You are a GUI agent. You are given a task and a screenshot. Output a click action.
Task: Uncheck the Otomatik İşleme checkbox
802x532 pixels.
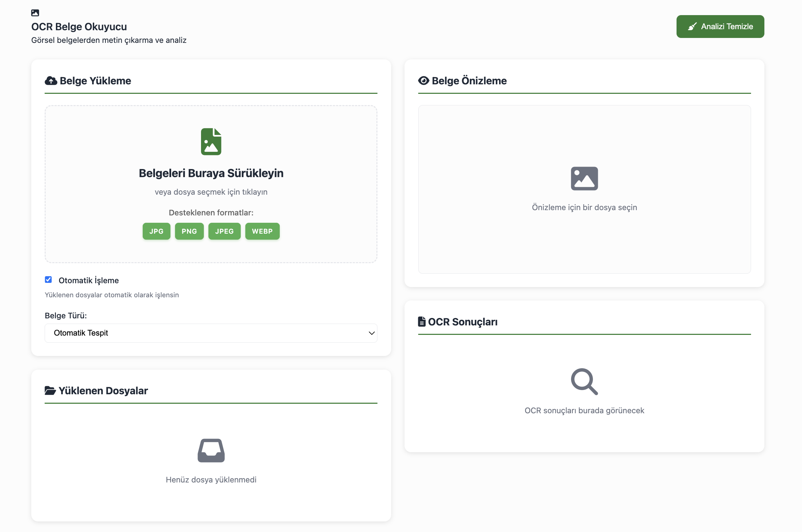(48, 280)
